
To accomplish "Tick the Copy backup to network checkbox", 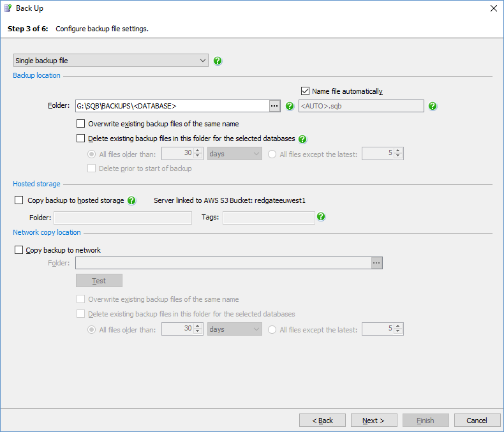I will pos(19,250).
